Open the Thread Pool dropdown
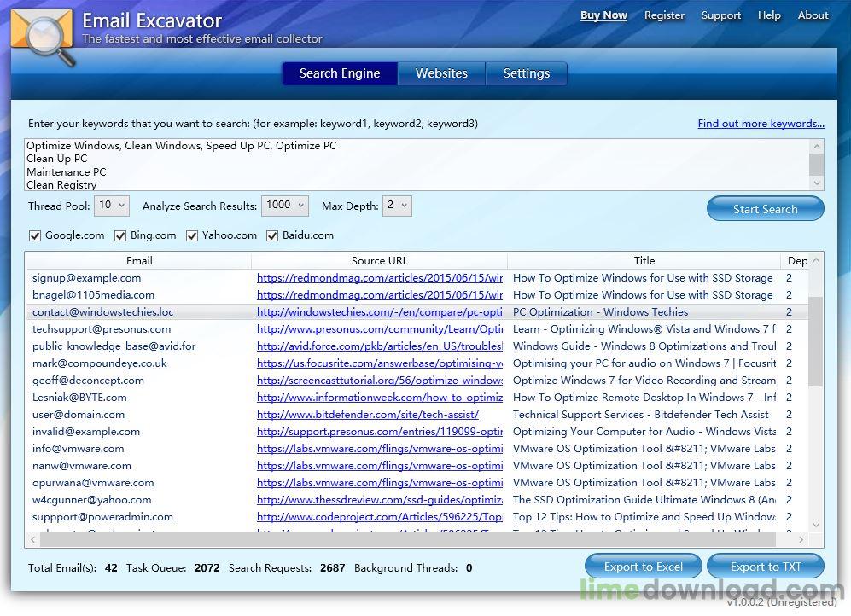The height and width of the screenshot is (616, 851). [x=112, y=206]
